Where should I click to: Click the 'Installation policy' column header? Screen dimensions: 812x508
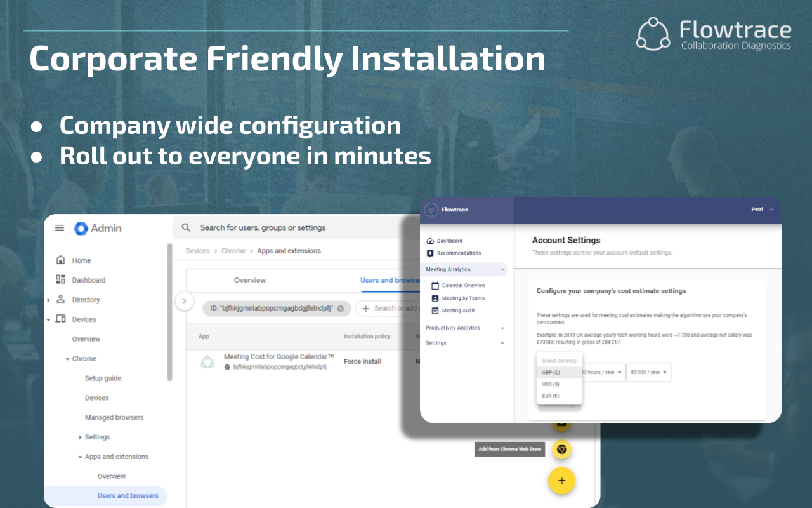tap(367, 337)
